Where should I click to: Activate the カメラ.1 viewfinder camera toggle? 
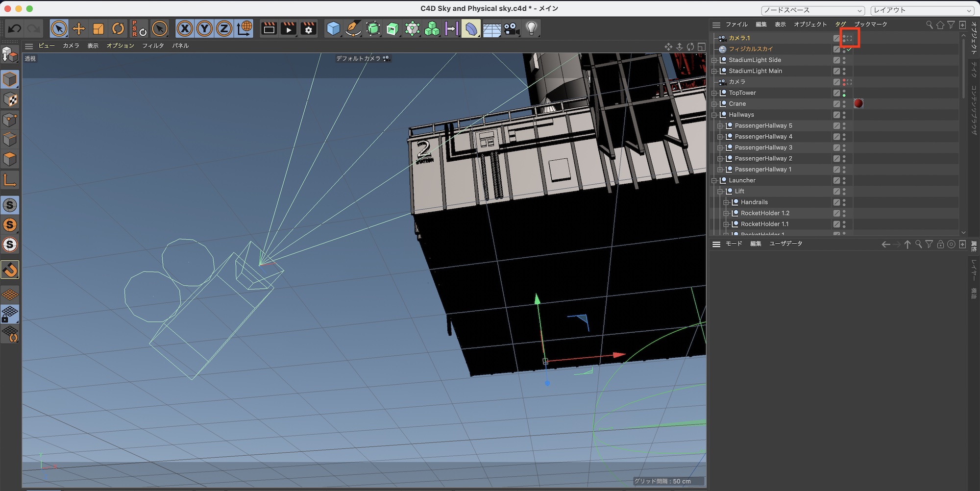coord(850,38)
